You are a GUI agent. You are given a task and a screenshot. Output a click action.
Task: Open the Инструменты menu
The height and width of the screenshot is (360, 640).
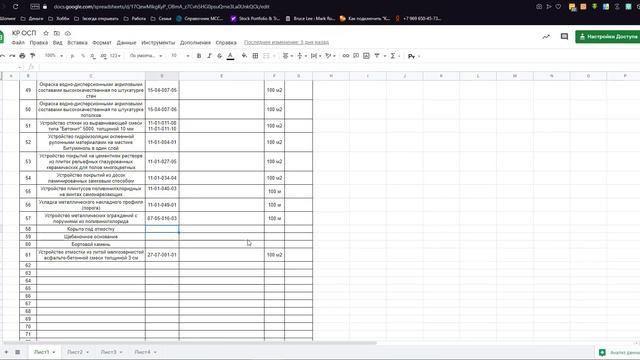point(158,42)
